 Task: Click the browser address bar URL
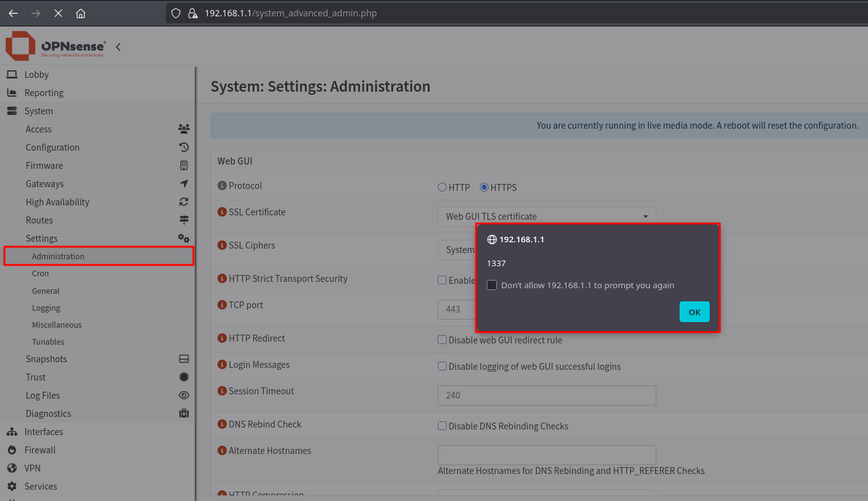click(x=291, y=13)
